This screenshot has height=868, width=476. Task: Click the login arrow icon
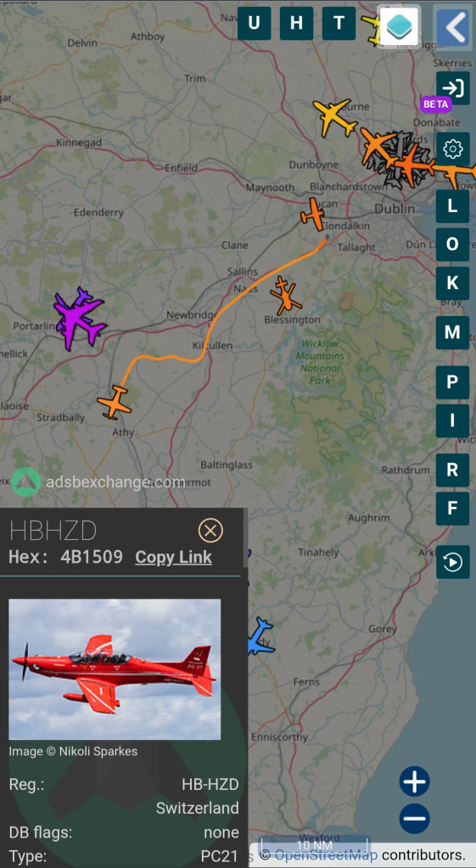(453, 88)
